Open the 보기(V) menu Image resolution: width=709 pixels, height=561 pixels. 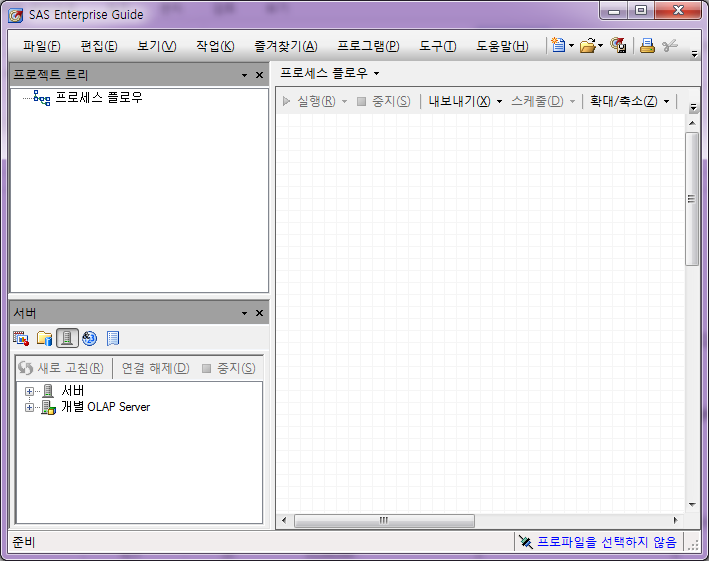(x=156, y=46)
